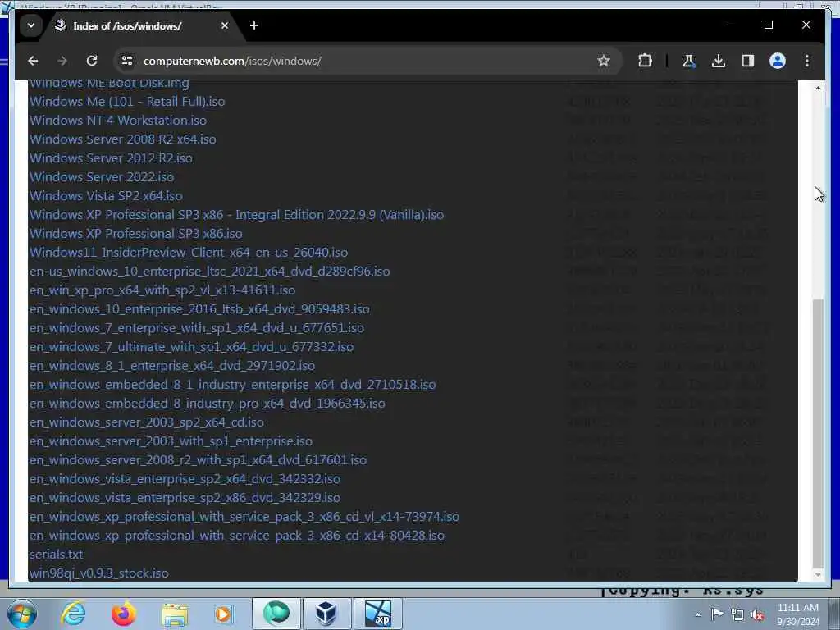Open XP Professional SP3 x86 Integral Edition link
The width and height of the screenshot is (840, 630).
236,214
